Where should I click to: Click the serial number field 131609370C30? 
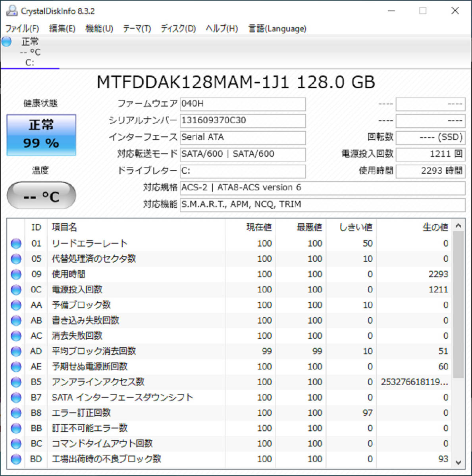(243, 121)
